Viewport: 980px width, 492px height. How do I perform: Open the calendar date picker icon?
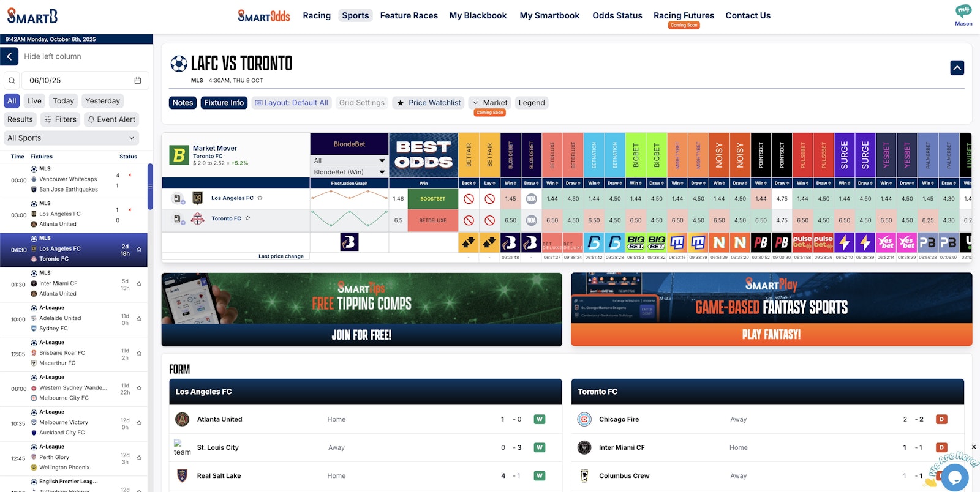[x=138, y=81]
